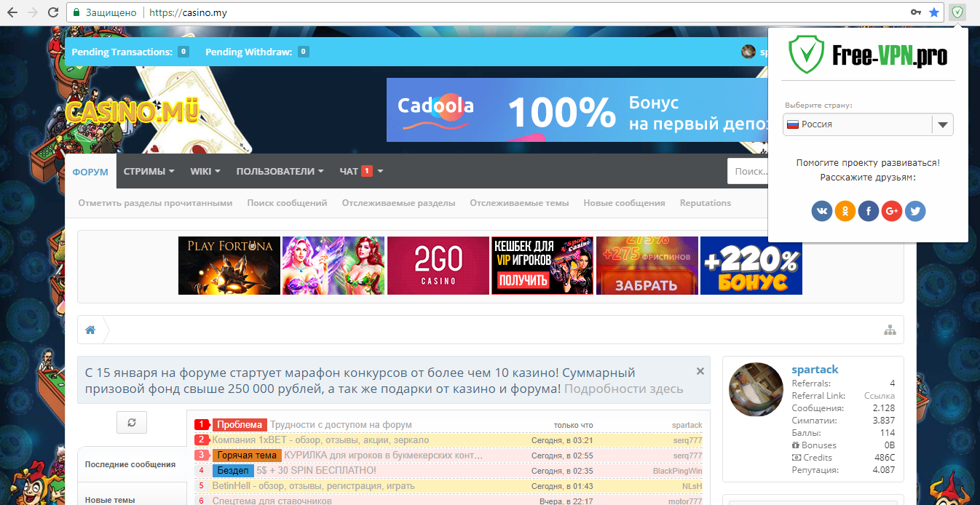Image resolution: width=980 pixels, height=505 pixels.
Task: Click the Бездеп blue tag
Action: (x=232, y=471)
